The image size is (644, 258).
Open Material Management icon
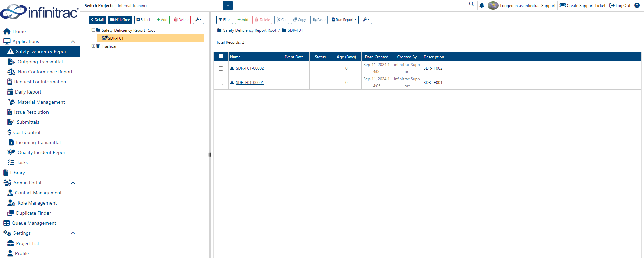click(x=11, y=102)
